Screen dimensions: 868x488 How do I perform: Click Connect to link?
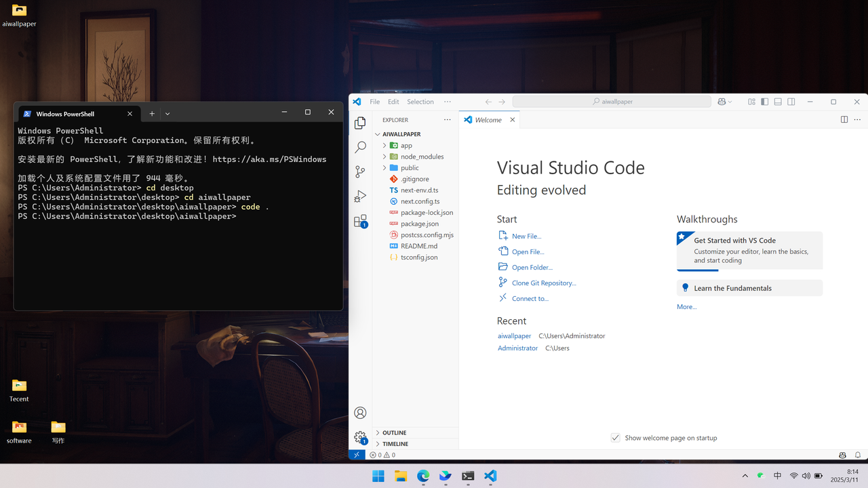530,298
